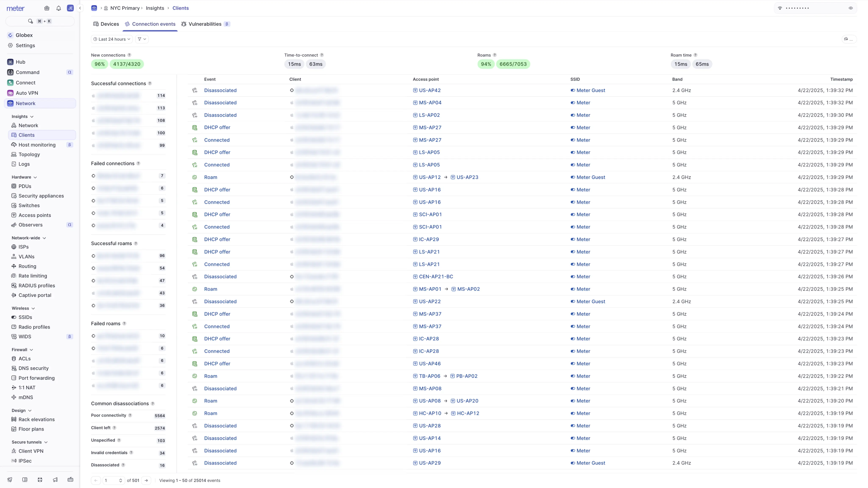Open the book docs icon at bottom
The height and width of the screenshot is (488, 868).
pos(25,480)
